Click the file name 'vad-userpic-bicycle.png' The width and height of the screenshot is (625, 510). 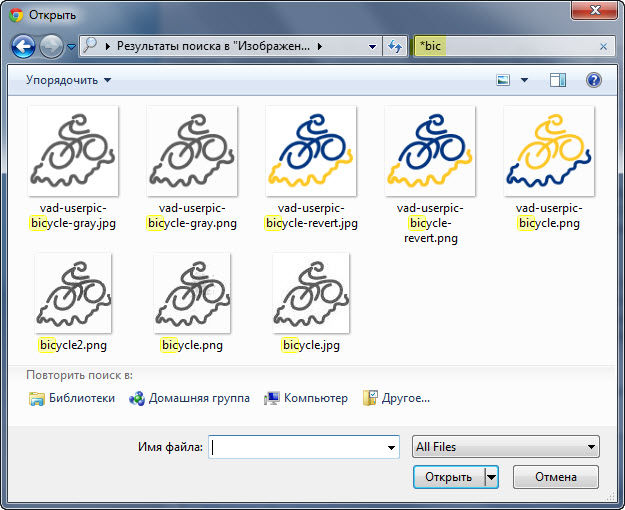tap(549, 216)
